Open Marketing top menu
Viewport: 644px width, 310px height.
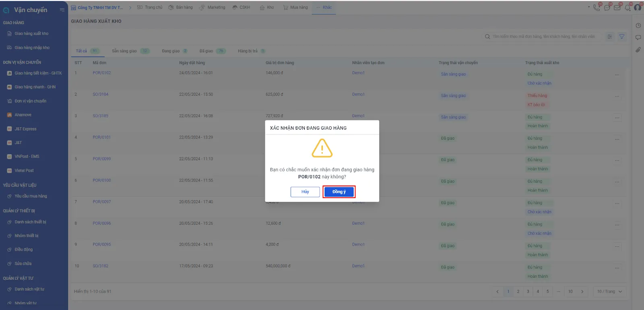tap(213, 7)
